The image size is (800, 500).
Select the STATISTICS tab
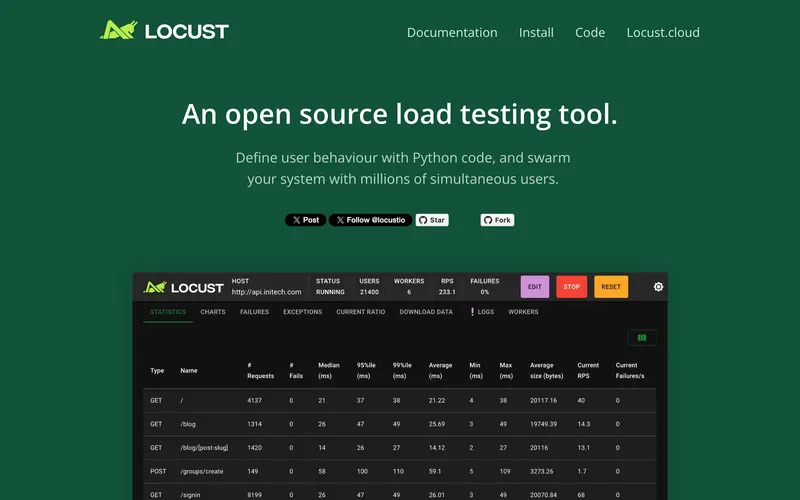point(168,312)
